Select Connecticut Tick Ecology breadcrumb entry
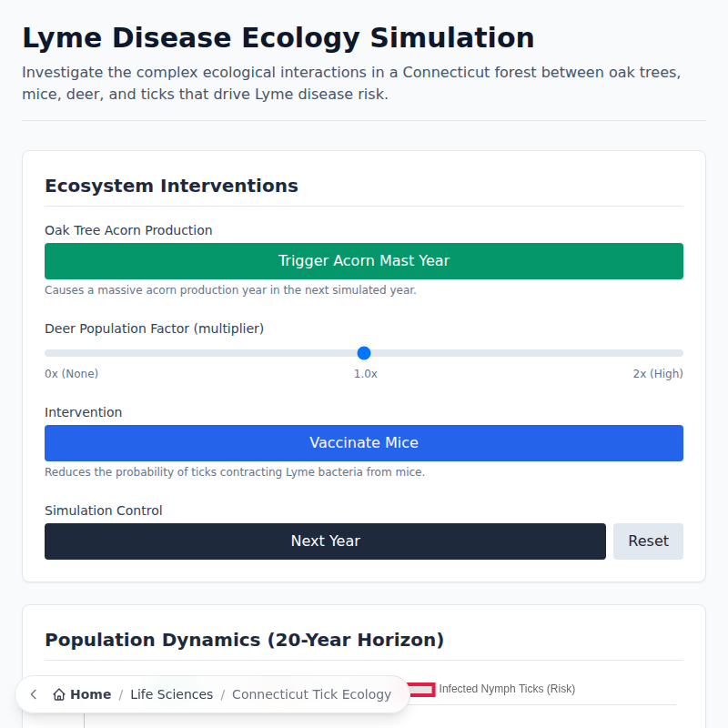Screen dimensions: 728x728 pos(312,694)
